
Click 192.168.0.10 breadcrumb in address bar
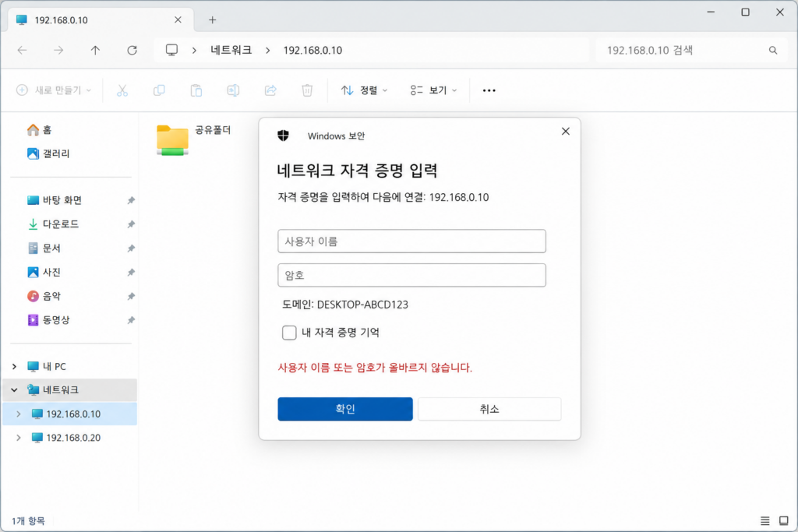click(312, 50)
